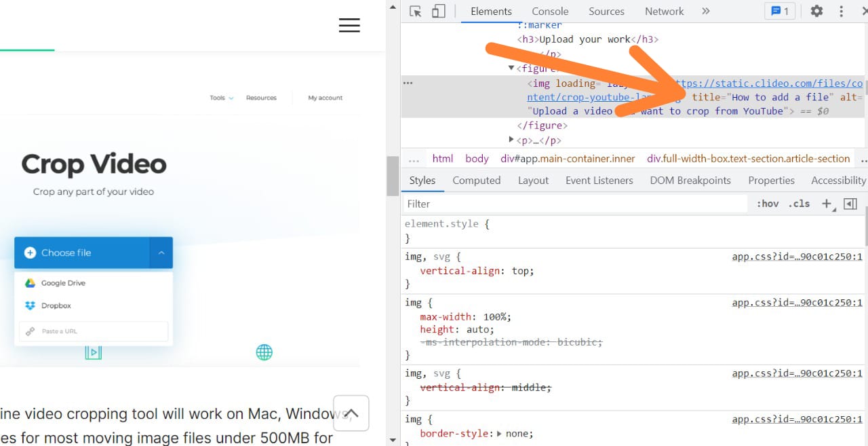Switch to the Sources tab
The height and width of the screenshot is (446, 868).
point(606,11)
